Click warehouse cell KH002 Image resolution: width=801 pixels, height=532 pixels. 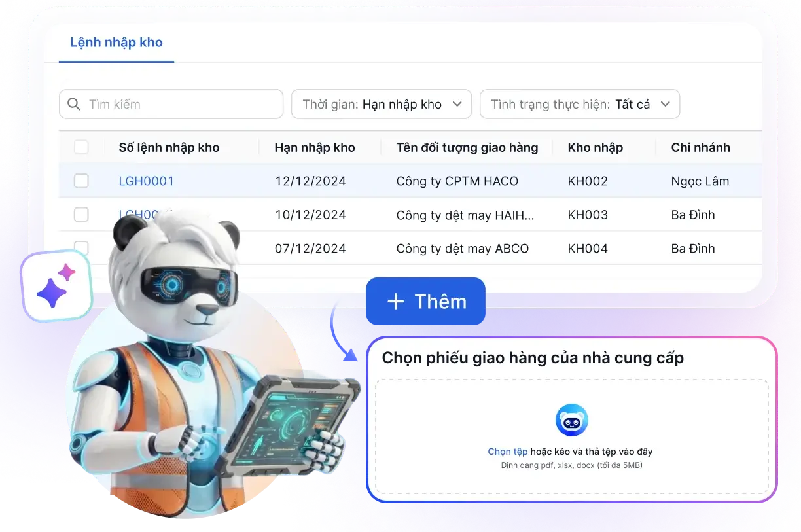(588, 181)
